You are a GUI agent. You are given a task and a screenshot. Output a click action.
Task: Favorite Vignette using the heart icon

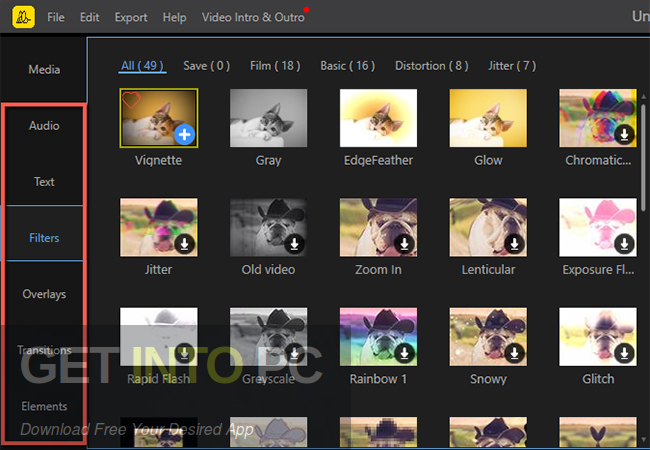(131, 100)
